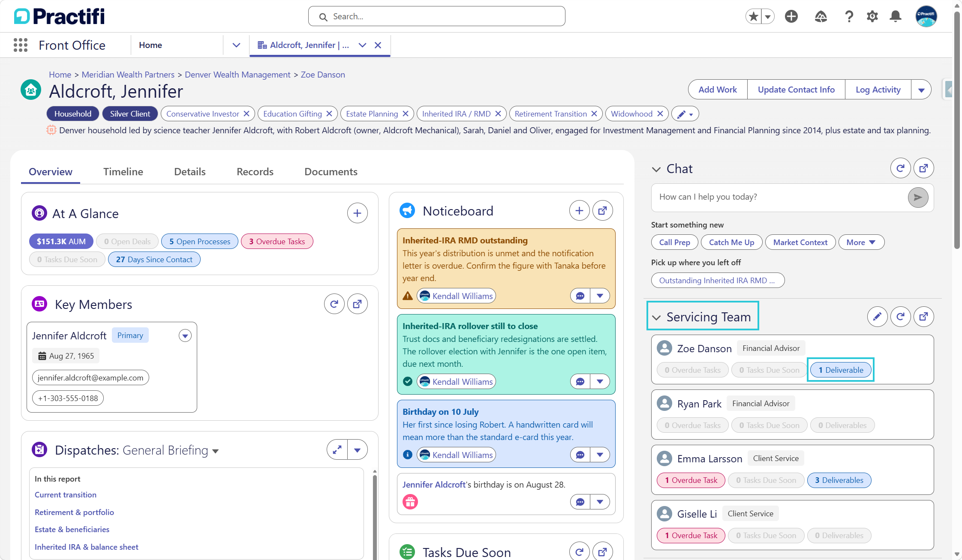
Task: Resume the Outstanding Inherited IRA RMD chat
Action: point(718,281)
